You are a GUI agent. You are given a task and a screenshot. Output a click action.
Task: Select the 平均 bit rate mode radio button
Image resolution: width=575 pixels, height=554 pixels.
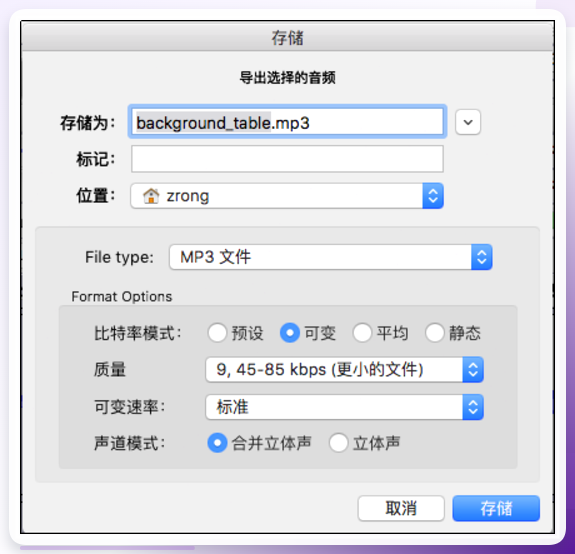click(362, 333)
